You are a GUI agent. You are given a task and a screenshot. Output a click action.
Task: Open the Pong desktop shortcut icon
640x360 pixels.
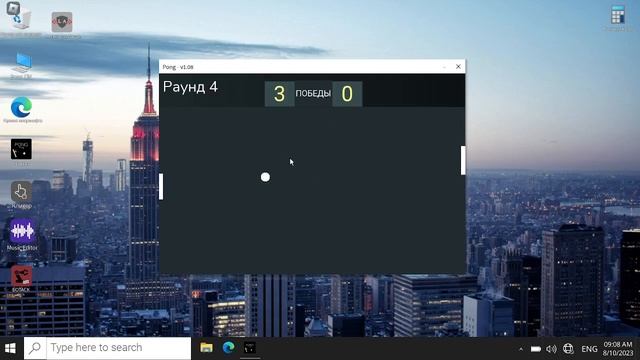(21, 149)
